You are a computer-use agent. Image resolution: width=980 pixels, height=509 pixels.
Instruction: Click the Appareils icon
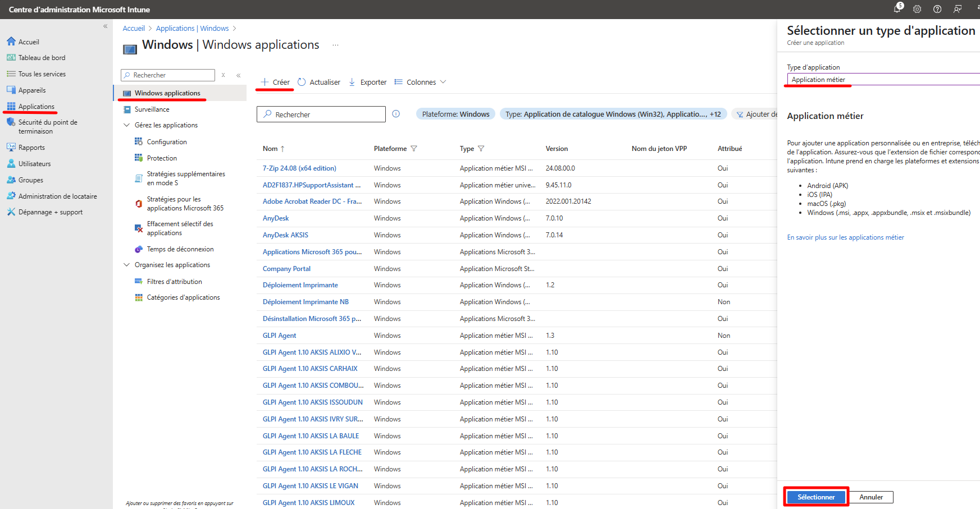pyautogui.click(x=11, y=90)
